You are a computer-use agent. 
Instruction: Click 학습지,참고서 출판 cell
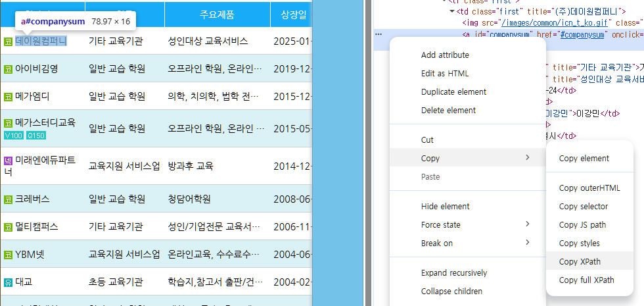214,282
